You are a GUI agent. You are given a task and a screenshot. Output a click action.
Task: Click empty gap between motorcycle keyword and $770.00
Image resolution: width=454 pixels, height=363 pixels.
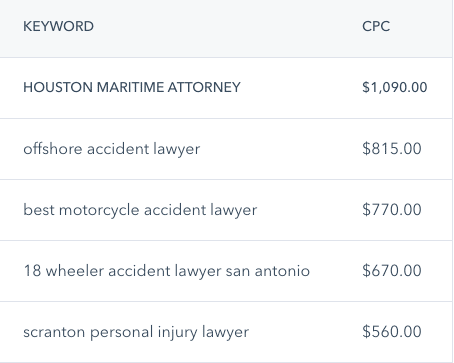[x=310, y=210]
